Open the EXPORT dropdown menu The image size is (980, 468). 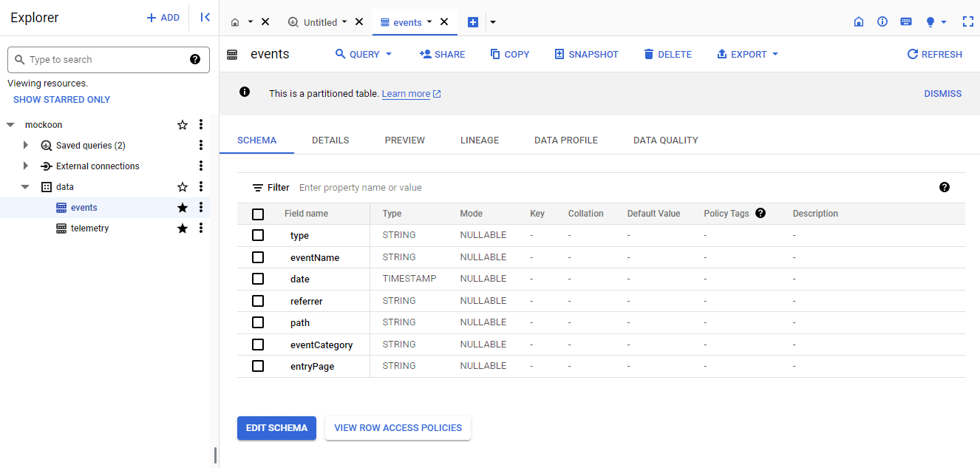747,54
